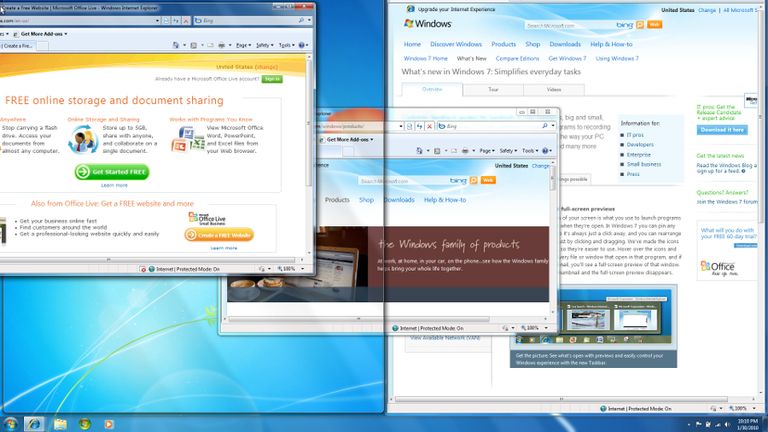This screenshot has width=768, height=432.
Task: Click Compatibility View icon in Windows products window
Action: [x=409, y=126]
